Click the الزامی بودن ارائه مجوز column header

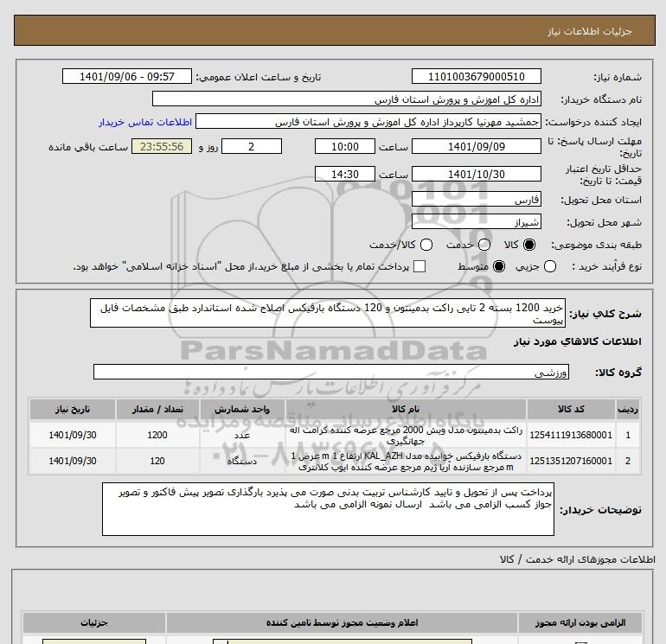pos(580,622)
